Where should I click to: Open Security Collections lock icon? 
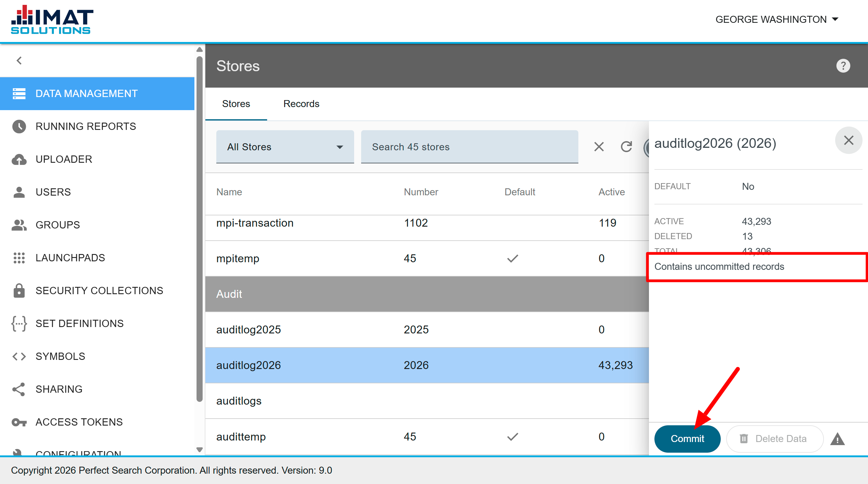click(x=19, y=290)
